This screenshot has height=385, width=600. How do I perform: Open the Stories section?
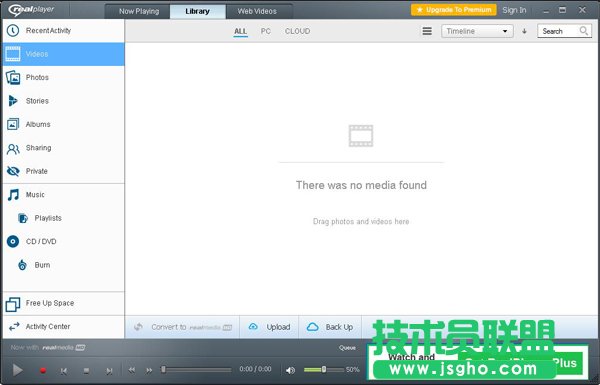64,101
